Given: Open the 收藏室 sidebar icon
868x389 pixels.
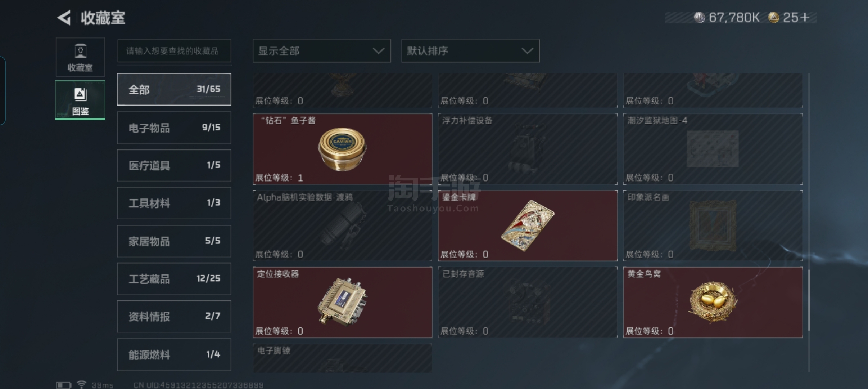Looking at the screenshot, I should click(80, 57).
